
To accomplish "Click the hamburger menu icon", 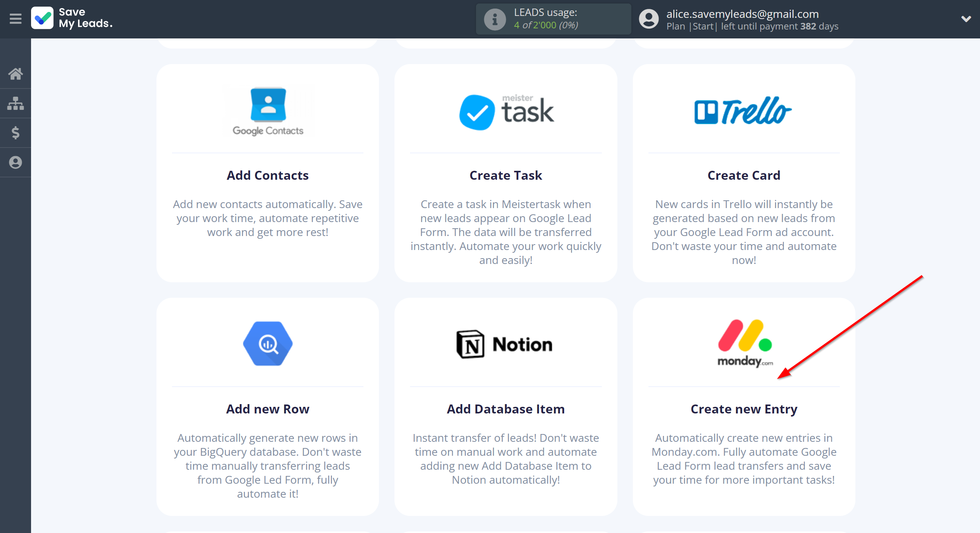I will pos(16,19).
